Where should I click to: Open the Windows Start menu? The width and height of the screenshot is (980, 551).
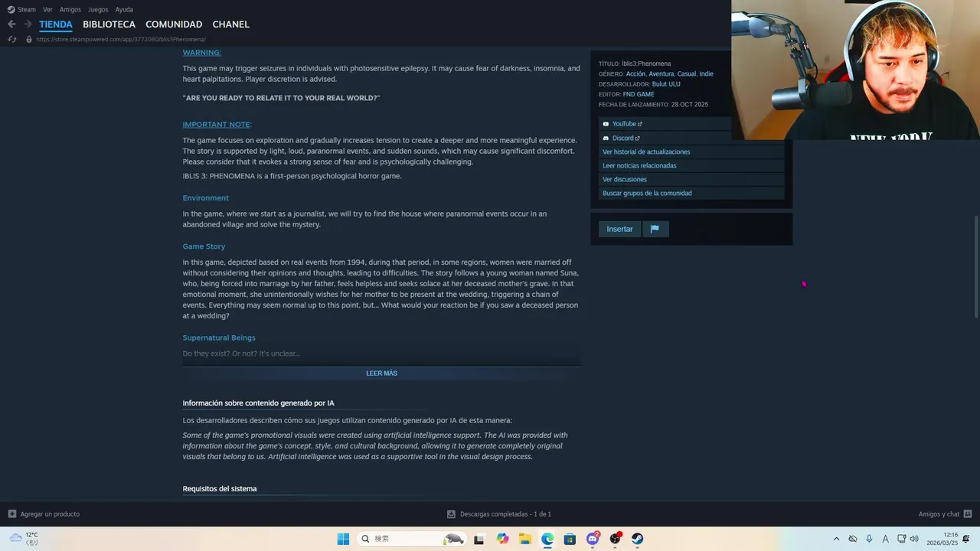click(343, 539)
